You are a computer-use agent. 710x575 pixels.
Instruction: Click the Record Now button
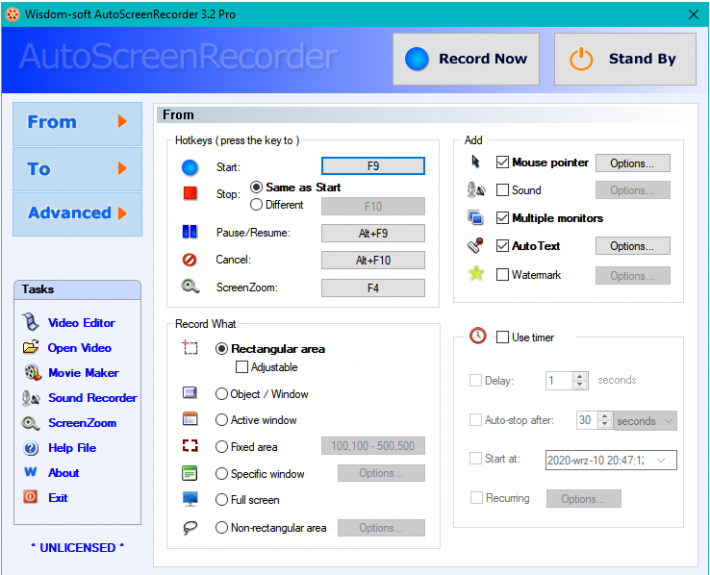tap(466, 59)
